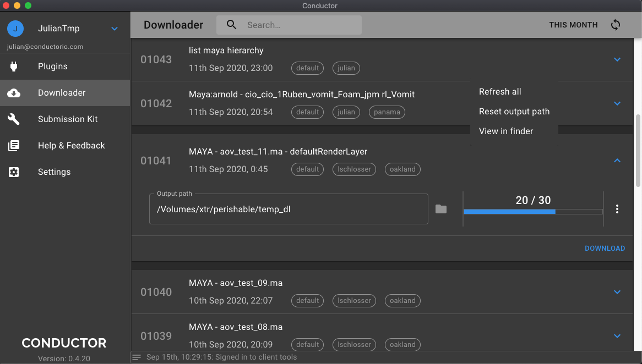Click the JulianTmp avatar circle

point(15,29)
